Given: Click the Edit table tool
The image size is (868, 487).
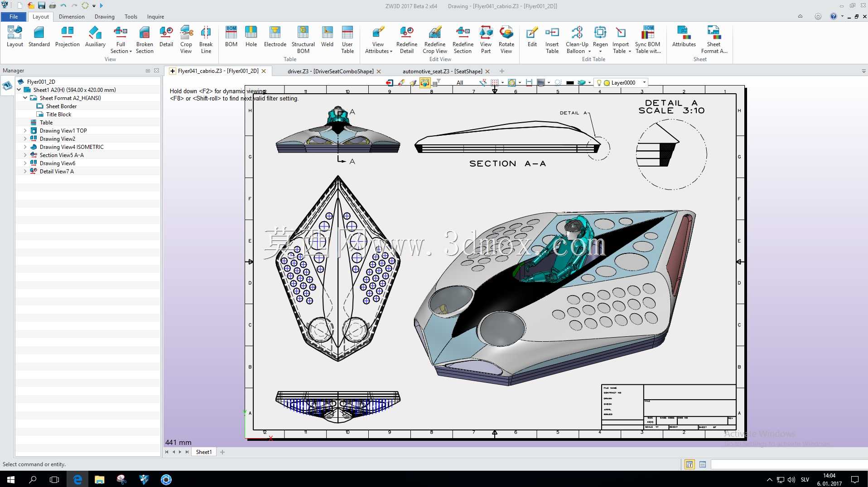Looking at the screenshot, I should [532, 36].
